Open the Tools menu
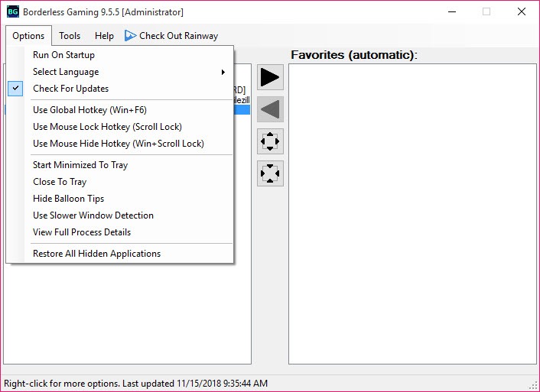Image resolution: width=540 pixels, height=392 pixels. coord(70,36)
